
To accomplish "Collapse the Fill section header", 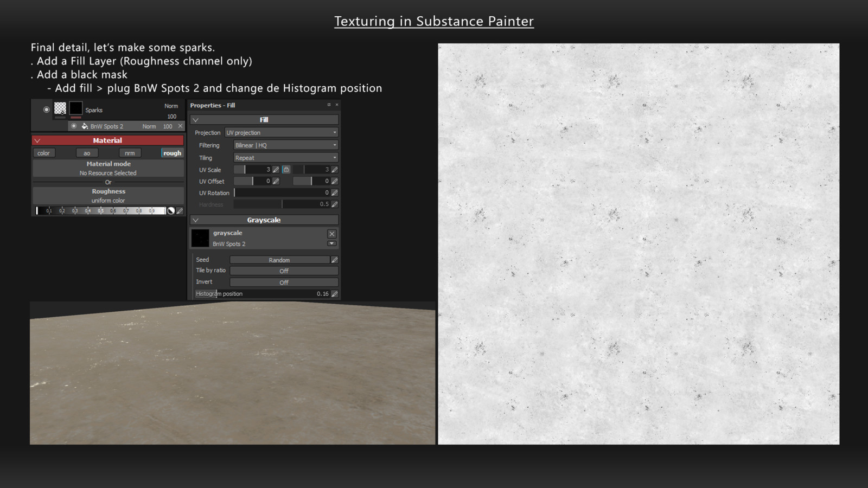I will pyautogui.click(x=264, y=120).
